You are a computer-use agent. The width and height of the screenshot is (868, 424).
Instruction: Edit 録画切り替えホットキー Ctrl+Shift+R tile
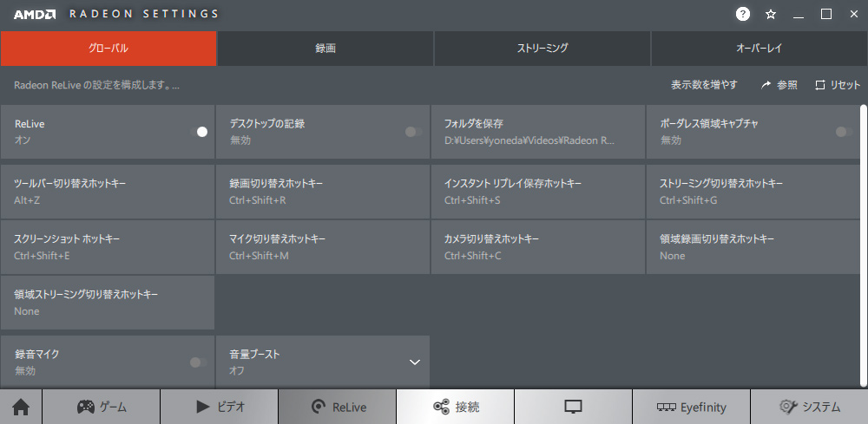[323, 192]
